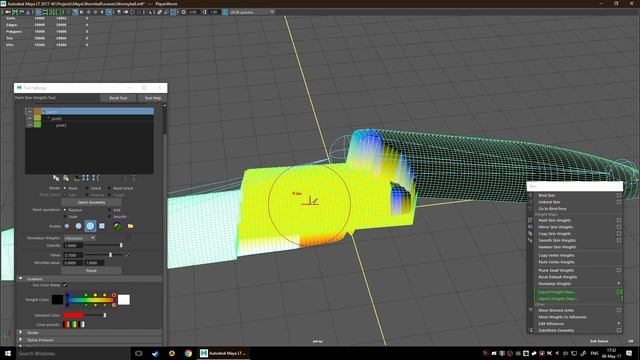Adjust the Value slider handle

tap(110, 255)
